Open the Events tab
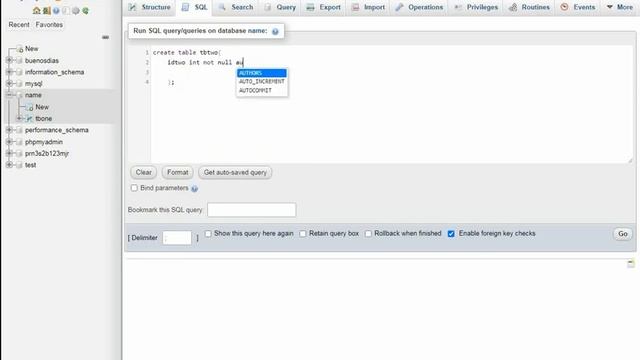Viewport: 640px width, 360px height. pyautogui.click(x=578, y=7)
